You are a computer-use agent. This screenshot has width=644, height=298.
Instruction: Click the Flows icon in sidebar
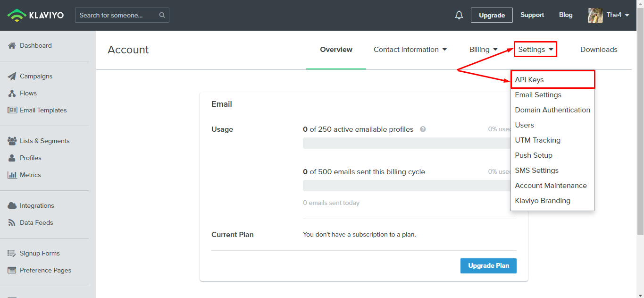(x=12, y=94)
